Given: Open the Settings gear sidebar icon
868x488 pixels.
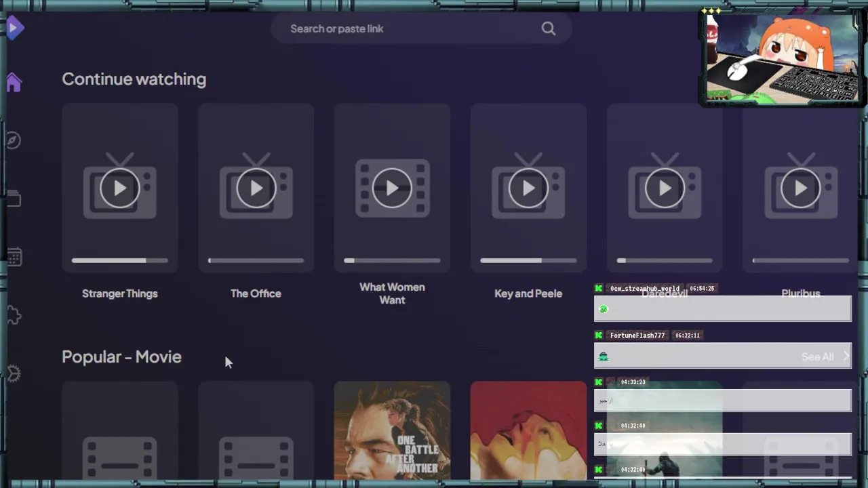Looking at the screenshot, I should coord(14,373).
